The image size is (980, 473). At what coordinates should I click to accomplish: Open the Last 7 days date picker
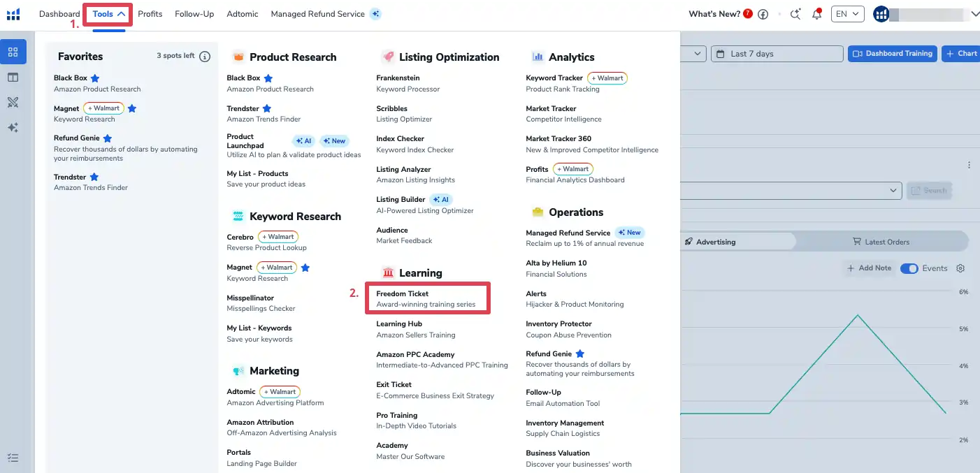(x=777, y=54)
